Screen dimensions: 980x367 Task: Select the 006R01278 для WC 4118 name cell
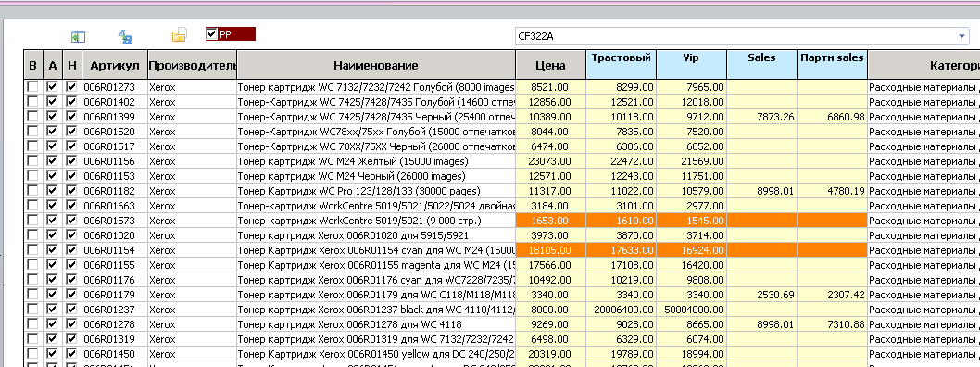[x=376, y=324]
